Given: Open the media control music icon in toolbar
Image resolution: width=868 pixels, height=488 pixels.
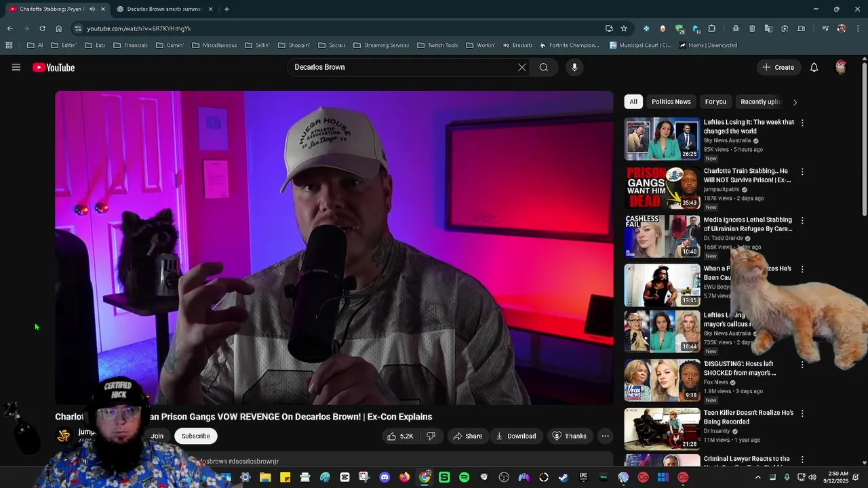Looking at the screenshot, I should point(825,28).
